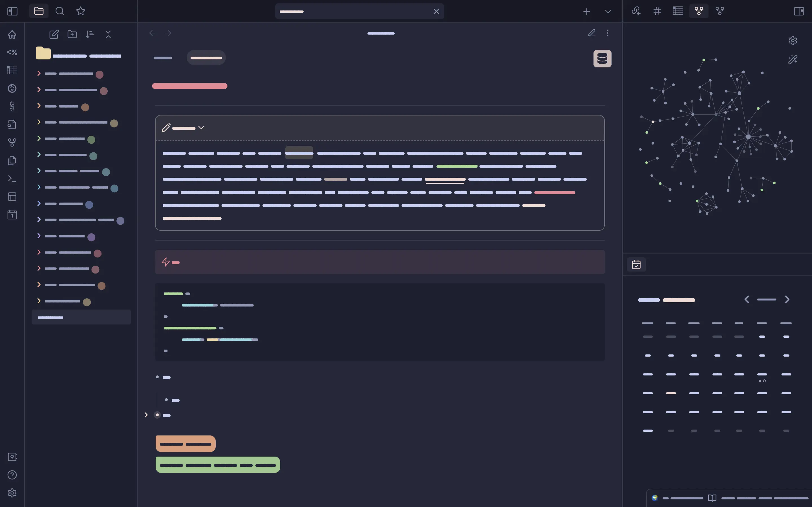Open the search magnifier tab
This screenshot has height=507, width=812.
point(60,11)
